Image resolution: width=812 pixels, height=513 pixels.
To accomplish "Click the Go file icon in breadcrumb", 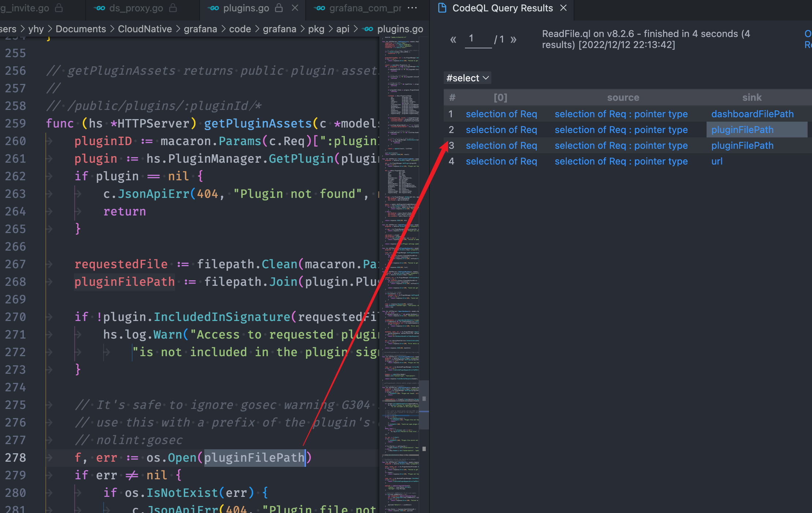I will point(368,29).
